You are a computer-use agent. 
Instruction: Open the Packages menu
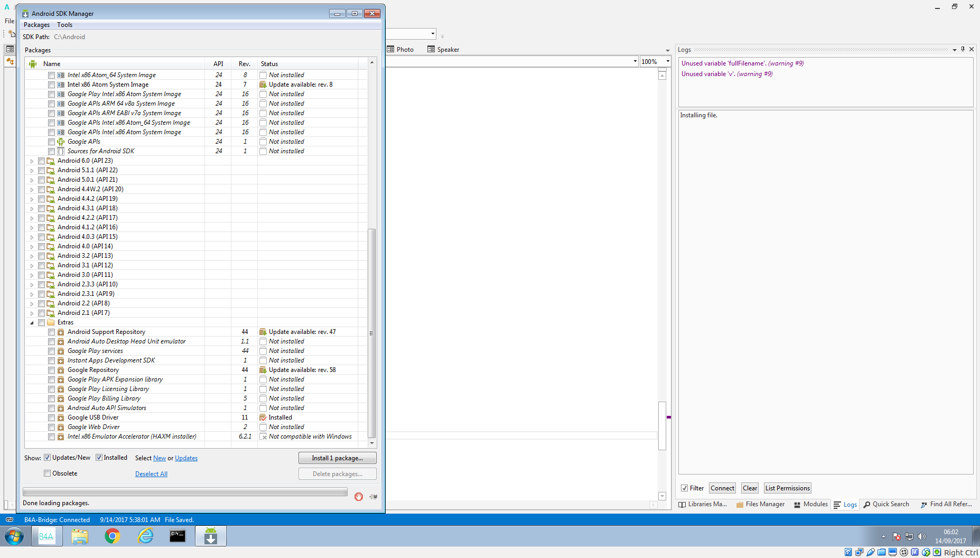[x=36, y=25]
